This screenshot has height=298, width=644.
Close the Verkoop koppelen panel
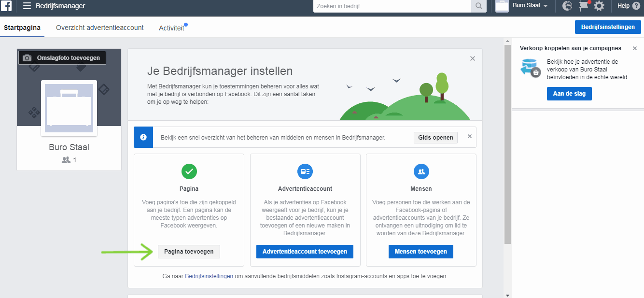tap(635, 48)
